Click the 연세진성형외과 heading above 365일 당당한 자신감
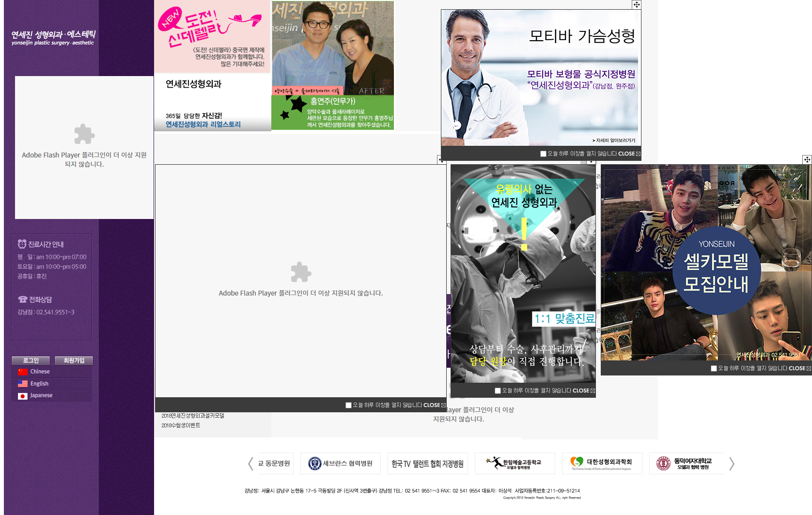 tap(193, 84)
